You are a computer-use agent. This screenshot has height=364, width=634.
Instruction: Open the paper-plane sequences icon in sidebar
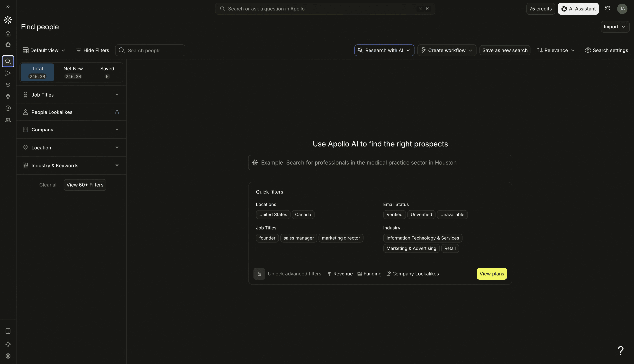[x=8, y=73]
